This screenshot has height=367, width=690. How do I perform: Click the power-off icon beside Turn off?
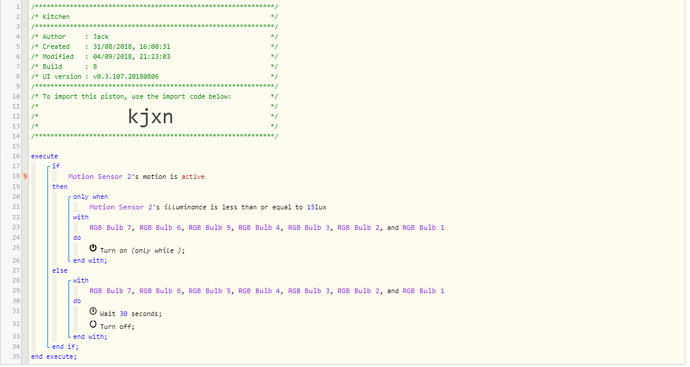(93, 324)
